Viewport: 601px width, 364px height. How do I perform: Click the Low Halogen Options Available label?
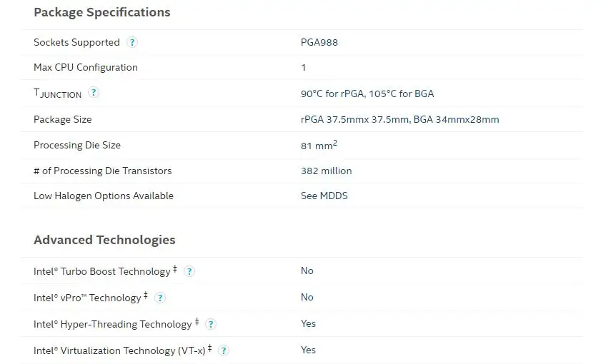click(x=104, y=196)
